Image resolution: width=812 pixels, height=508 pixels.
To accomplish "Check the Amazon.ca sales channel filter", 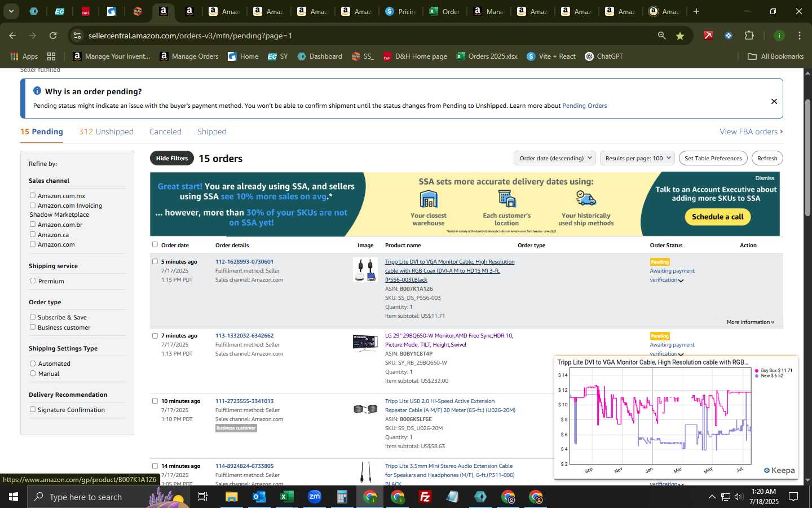I will (x=33, y=234).
